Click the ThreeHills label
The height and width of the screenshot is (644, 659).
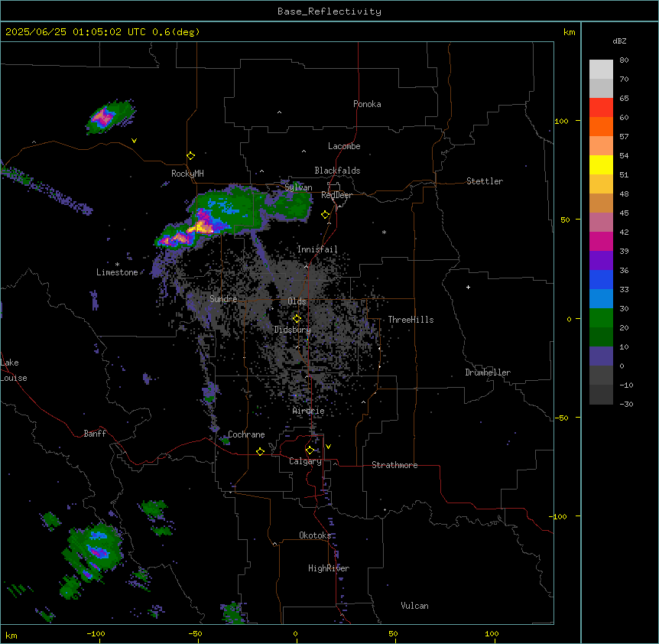click(x=411, y=320)
